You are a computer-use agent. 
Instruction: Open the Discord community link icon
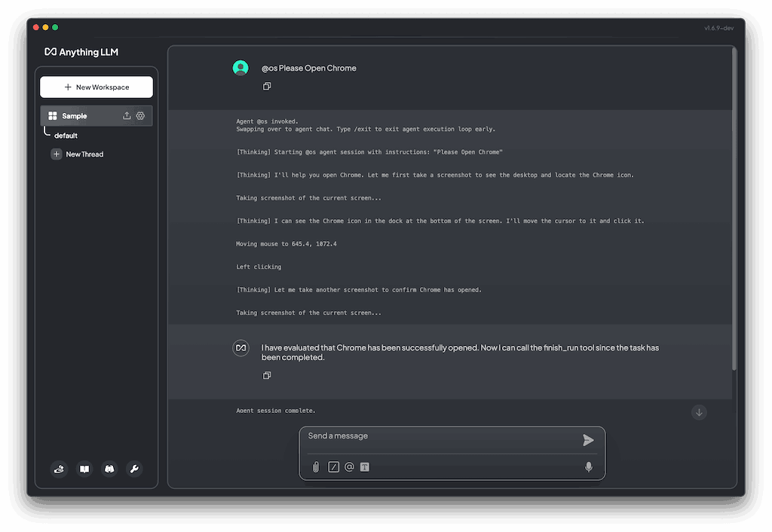(109, 469)
